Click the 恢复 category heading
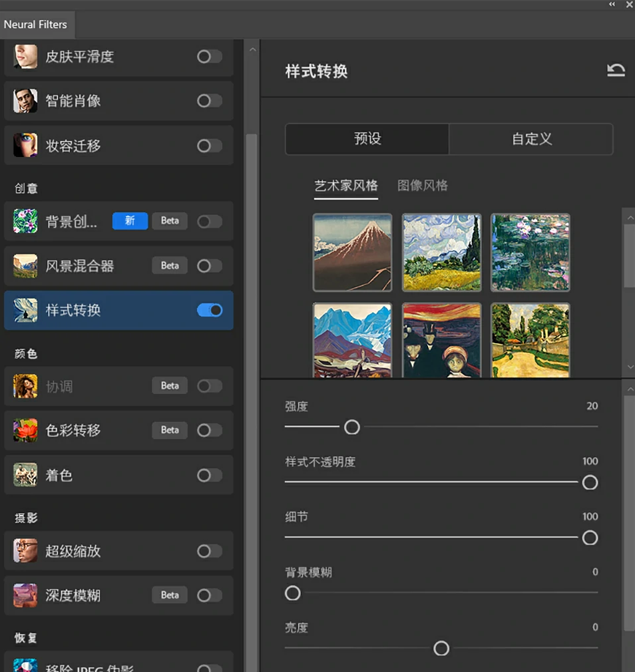This screenshot has width=635, height=672. (26, 637)
